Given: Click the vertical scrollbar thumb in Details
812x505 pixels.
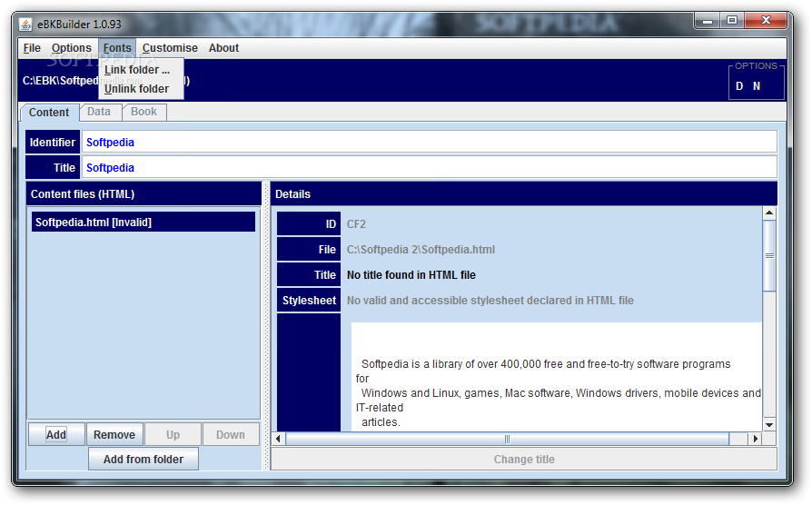Looking at the screenshot, I should coord(769,256).
